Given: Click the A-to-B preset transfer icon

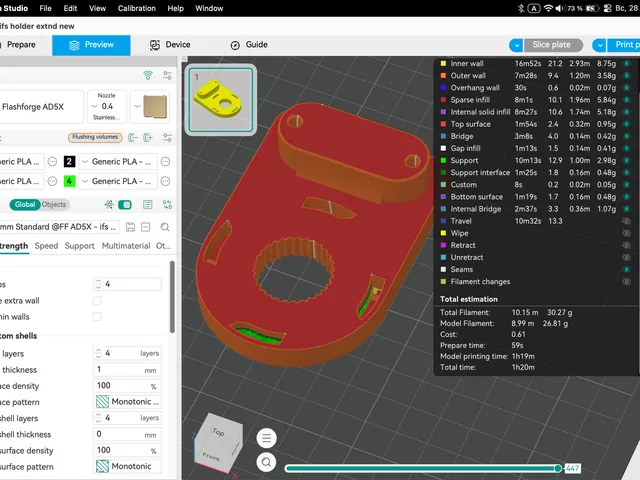Looking at the screenshot, I should pos(167,204).
